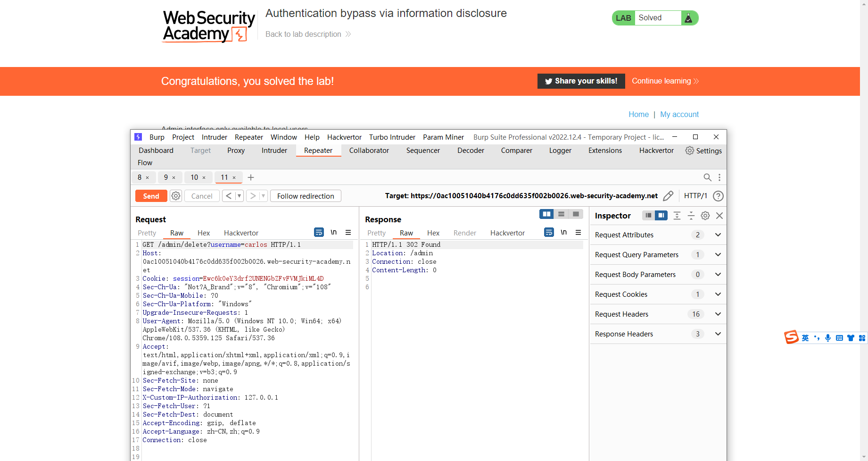Click the Repeater send options gear icon

(x=176, y=196)
